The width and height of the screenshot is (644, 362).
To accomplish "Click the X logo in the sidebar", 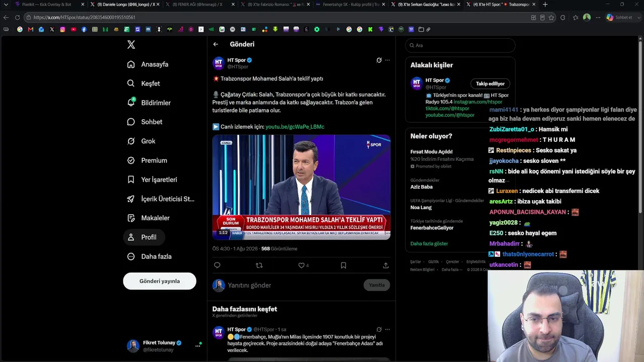I will coord(131,45).
